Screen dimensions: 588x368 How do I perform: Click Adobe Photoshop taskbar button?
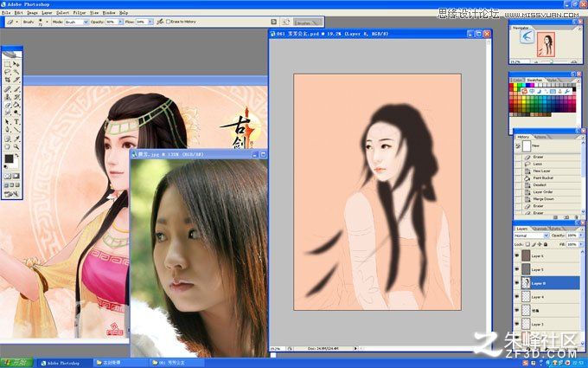click(64, 363)
